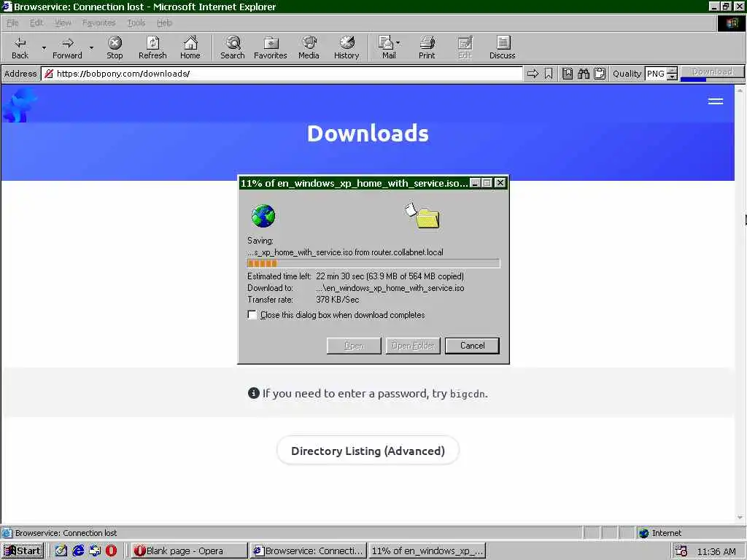Stop loading with the Stop icon
The height and width of the screenshot is (560, 747).
115,47
